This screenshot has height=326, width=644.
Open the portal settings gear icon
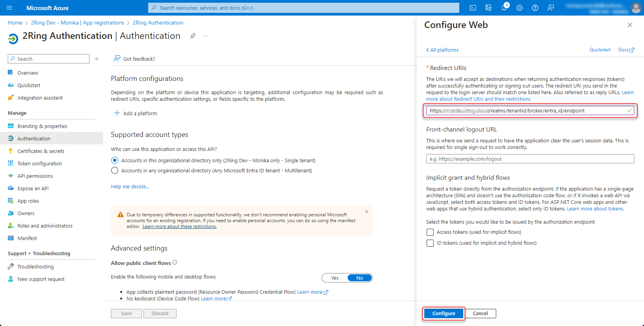point(520,8)
